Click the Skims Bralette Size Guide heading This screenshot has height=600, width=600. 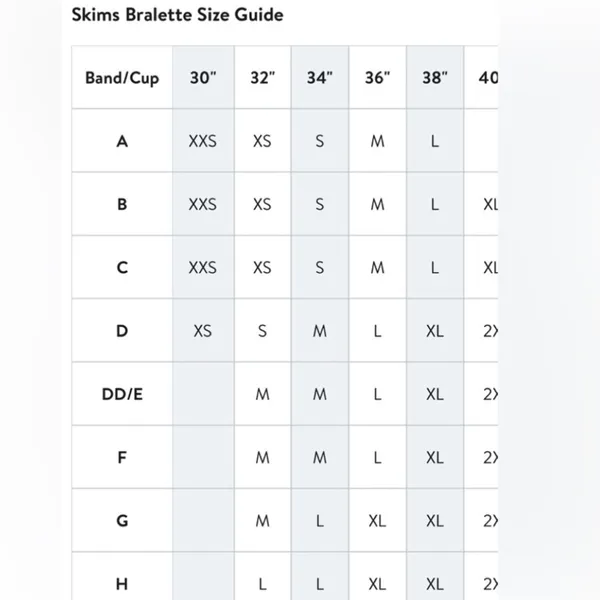(178, 15)
